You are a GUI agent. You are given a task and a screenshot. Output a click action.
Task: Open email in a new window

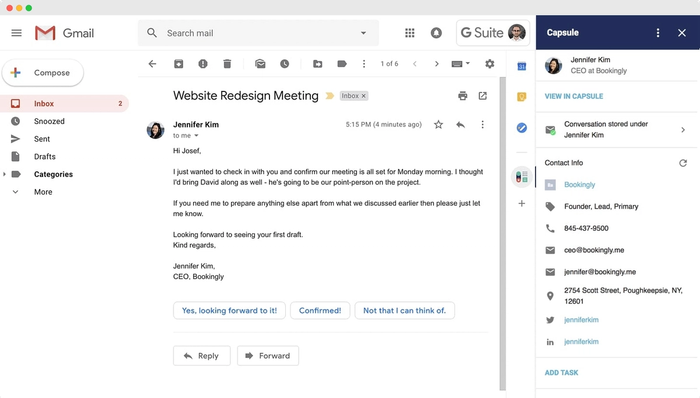click(x=483, y=95)
